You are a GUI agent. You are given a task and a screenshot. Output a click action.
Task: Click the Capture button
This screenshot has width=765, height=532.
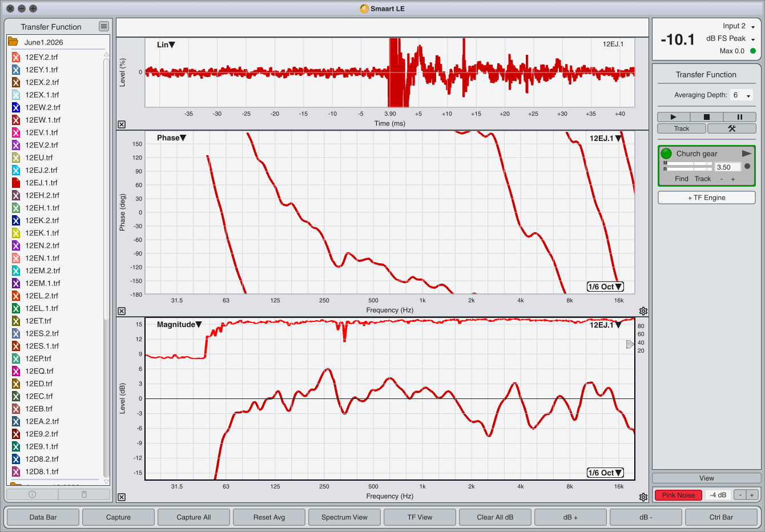pyautogui.click(x=118, y=517)
